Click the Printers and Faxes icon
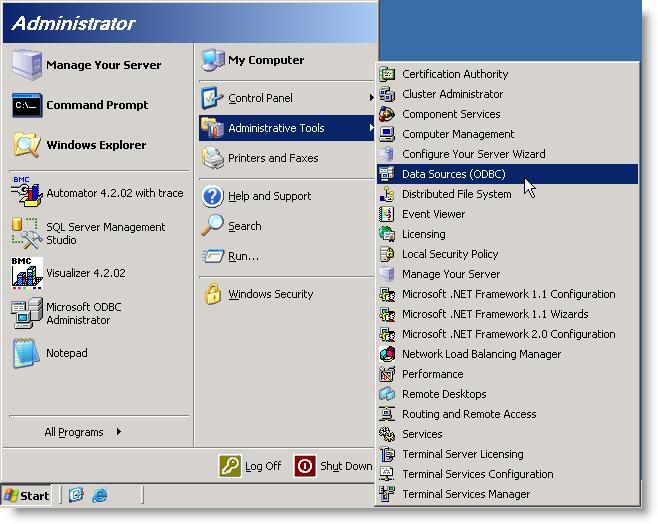 (213, 158)
